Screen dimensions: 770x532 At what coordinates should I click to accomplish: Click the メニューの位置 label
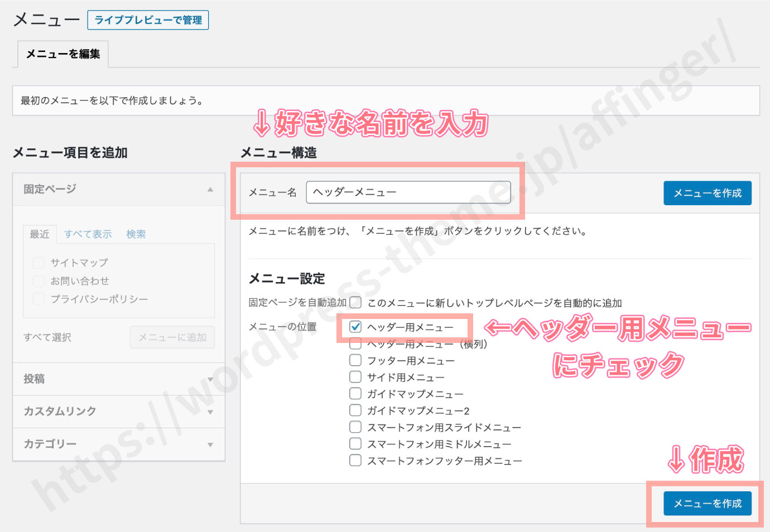(282, 327)
